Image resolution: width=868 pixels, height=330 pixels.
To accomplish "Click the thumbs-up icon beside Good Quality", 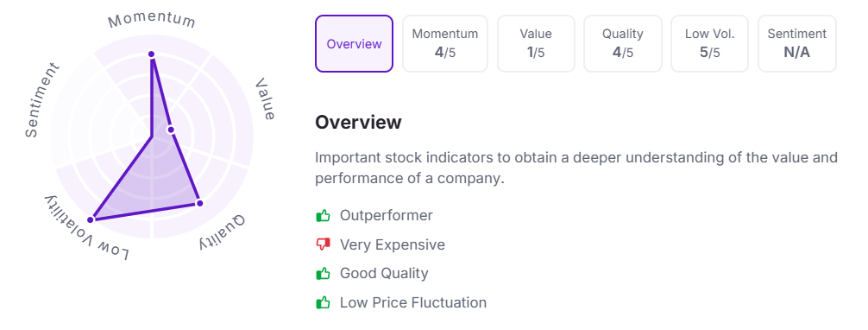I will click(323, 274).
